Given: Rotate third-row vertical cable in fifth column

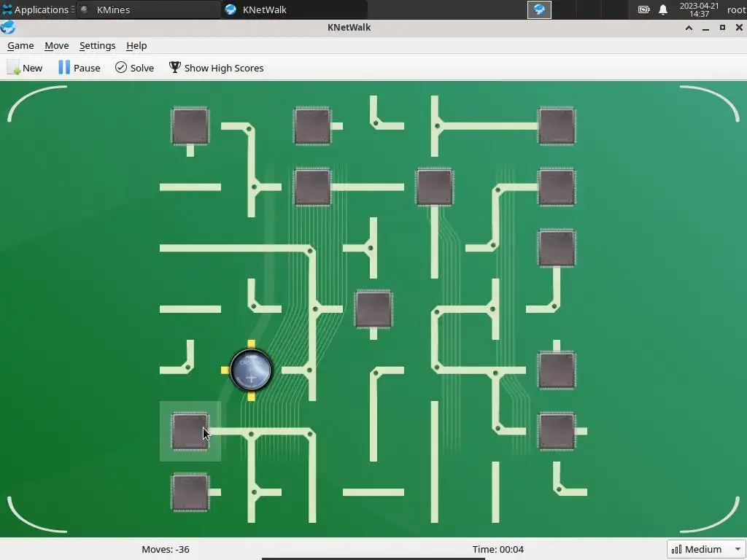Looking at the screenshot, I should click(x=434, y=248).
